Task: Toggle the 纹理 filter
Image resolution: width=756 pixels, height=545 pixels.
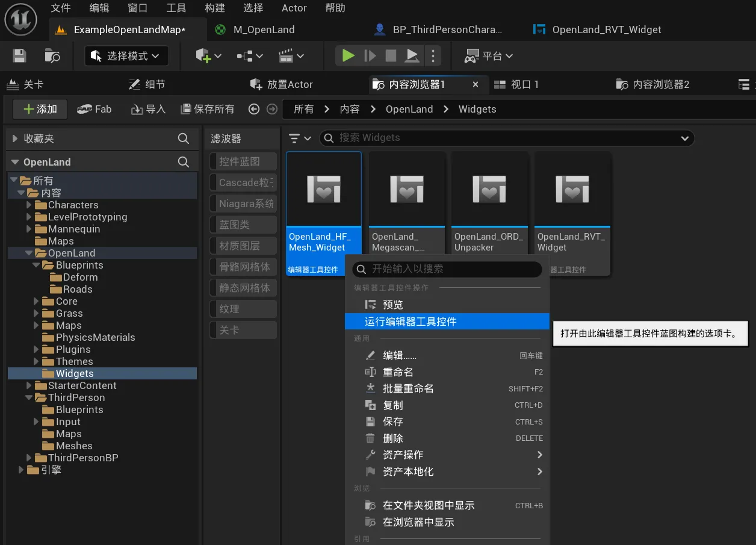Action: coord(243,309)
